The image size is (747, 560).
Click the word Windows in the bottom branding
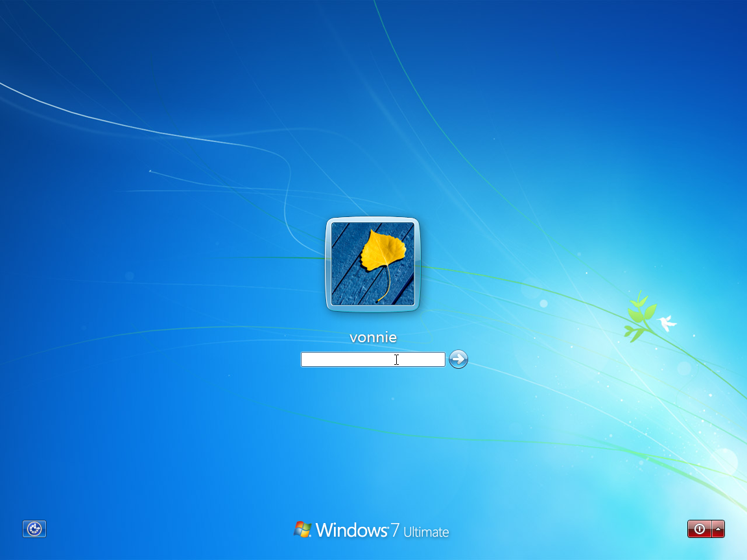351,530
